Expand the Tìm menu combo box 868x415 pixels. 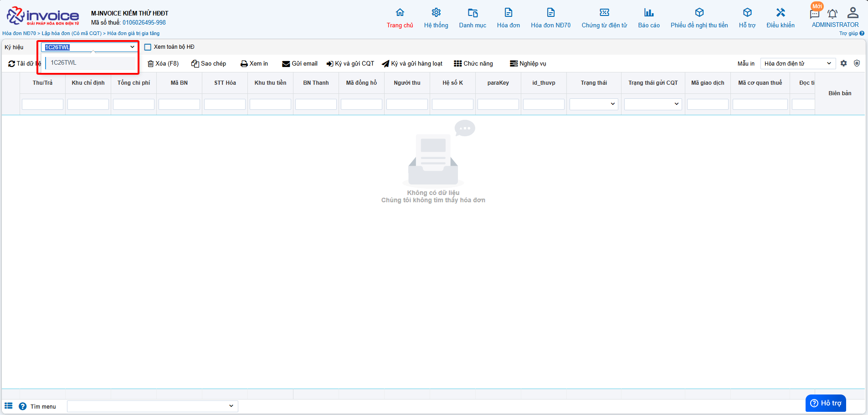click(x=152, y=406)
